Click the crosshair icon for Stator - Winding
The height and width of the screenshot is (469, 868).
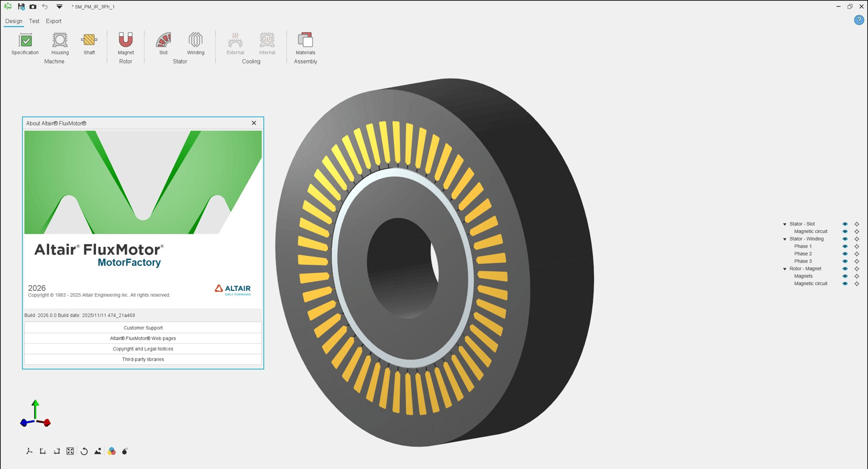tap(857, 239)
